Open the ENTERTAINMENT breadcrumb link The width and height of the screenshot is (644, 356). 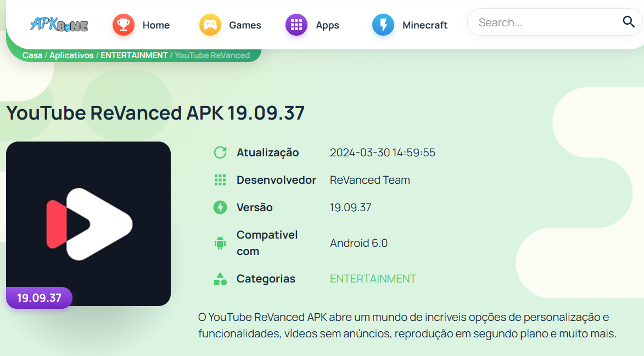[134, 55]
